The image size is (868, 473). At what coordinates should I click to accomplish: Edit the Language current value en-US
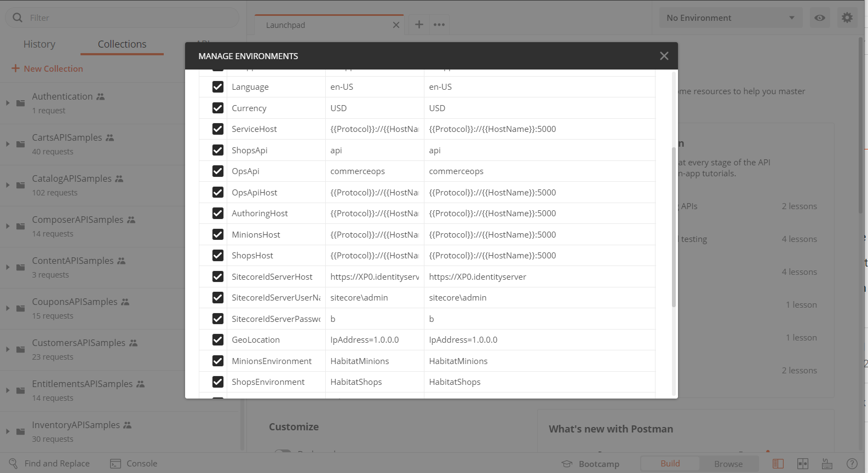(539, 86)
